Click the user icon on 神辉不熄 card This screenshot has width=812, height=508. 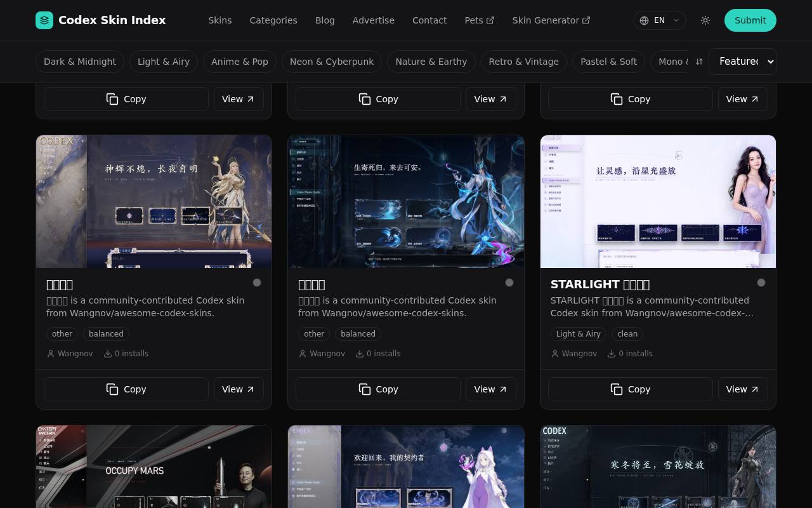point(51,354)
